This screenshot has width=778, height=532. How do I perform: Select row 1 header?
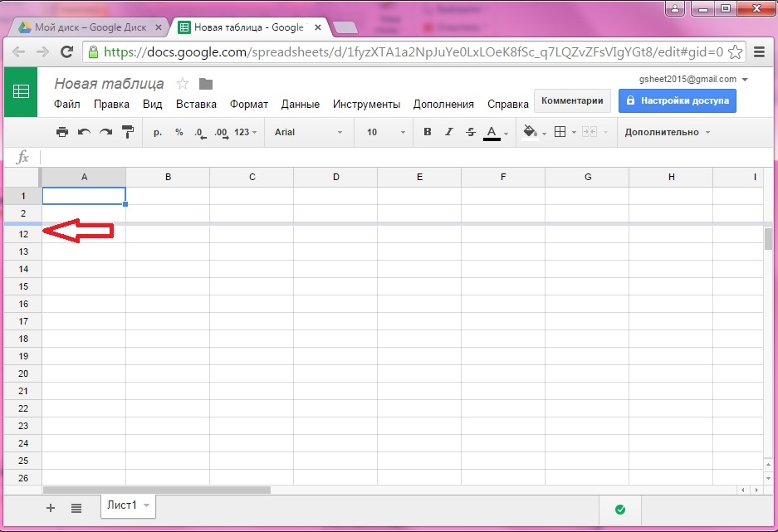pos(22,196)
